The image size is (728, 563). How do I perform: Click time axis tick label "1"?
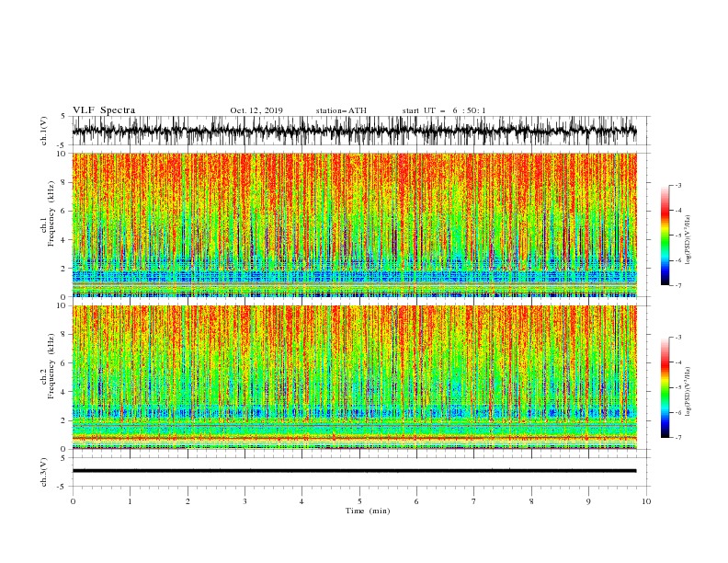(130, 501)
